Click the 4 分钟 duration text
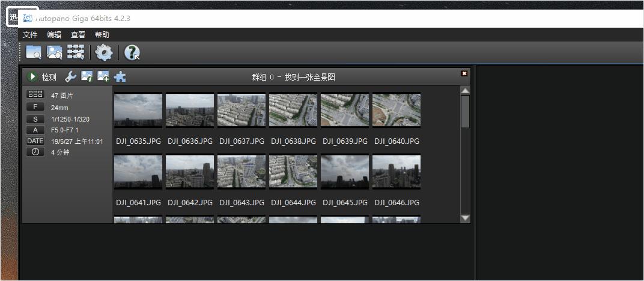644x281 pixels. tap(60, 152)
